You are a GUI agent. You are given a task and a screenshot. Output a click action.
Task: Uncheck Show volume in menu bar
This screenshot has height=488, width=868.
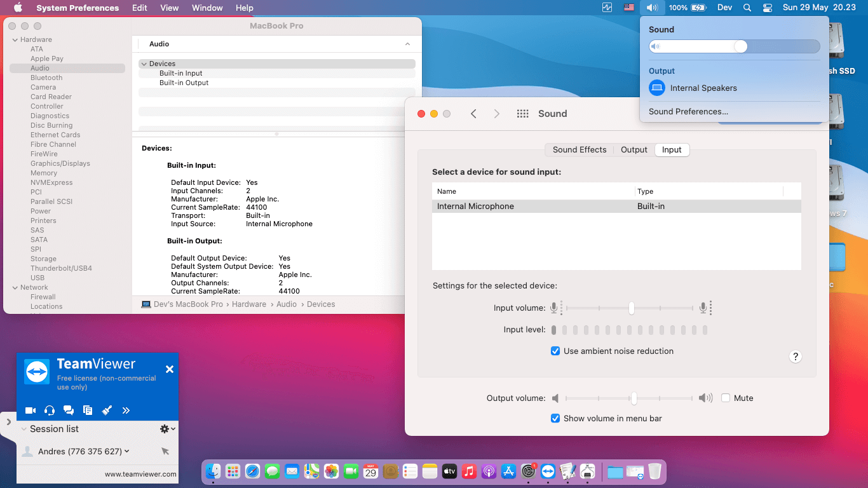(555, 418)
